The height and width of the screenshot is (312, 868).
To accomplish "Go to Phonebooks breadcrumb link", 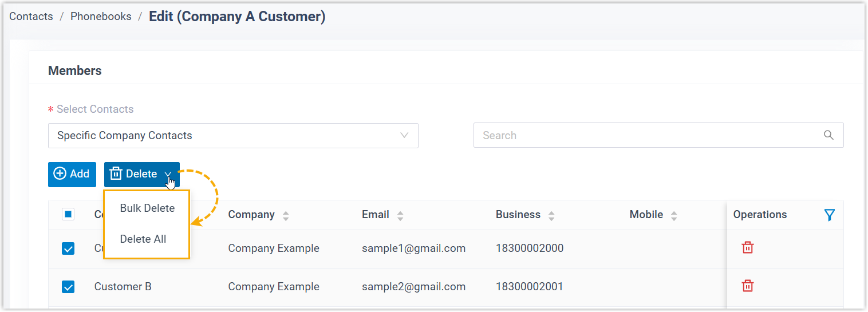I will pyautogui.click(x=101, y=17).
